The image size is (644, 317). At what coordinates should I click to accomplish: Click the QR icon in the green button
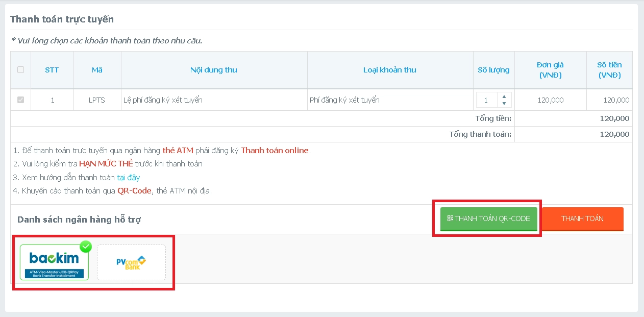450,218
